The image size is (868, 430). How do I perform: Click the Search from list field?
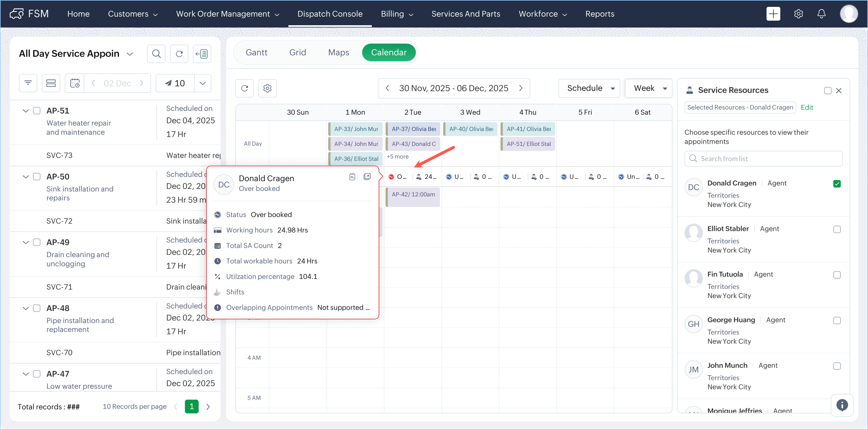coord(763,159)
